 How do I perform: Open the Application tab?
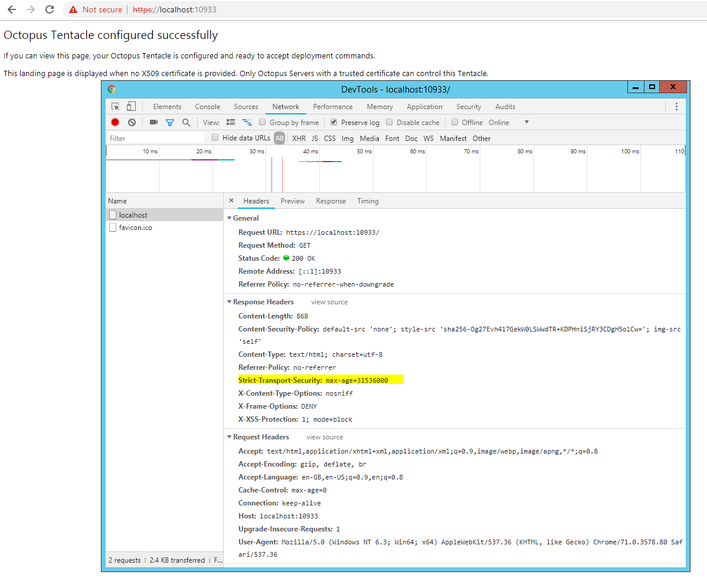click(x=424, y=107)
